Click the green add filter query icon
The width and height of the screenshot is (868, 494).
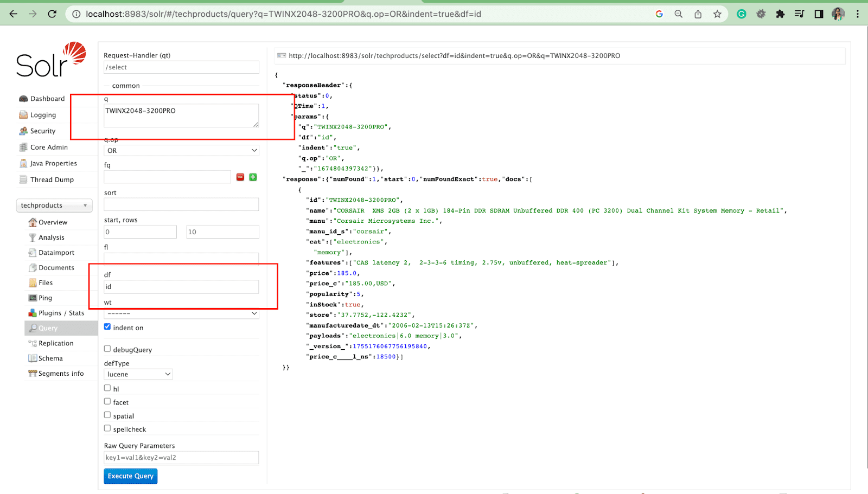(253, 177)
